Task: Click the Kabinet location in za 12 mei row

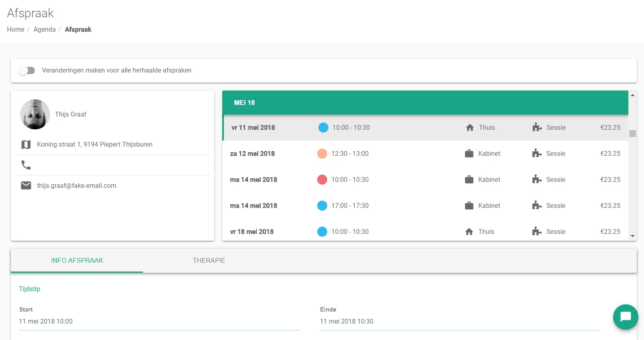Action: 489,154
